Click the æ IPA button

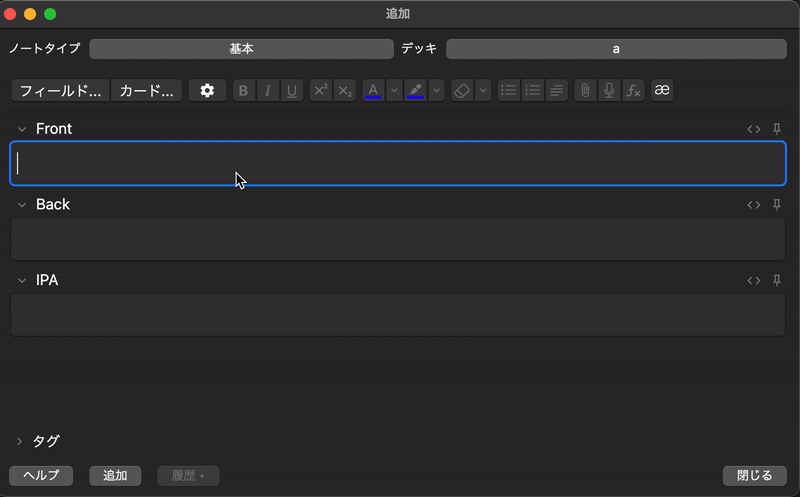[662, 90]
